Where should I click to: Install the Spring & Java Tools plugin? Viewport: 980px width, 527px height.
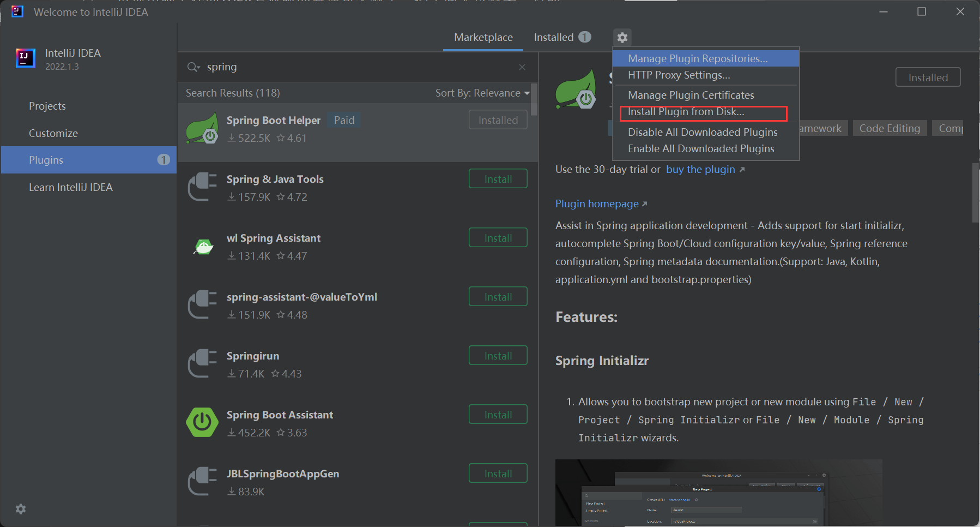[498, 179]
